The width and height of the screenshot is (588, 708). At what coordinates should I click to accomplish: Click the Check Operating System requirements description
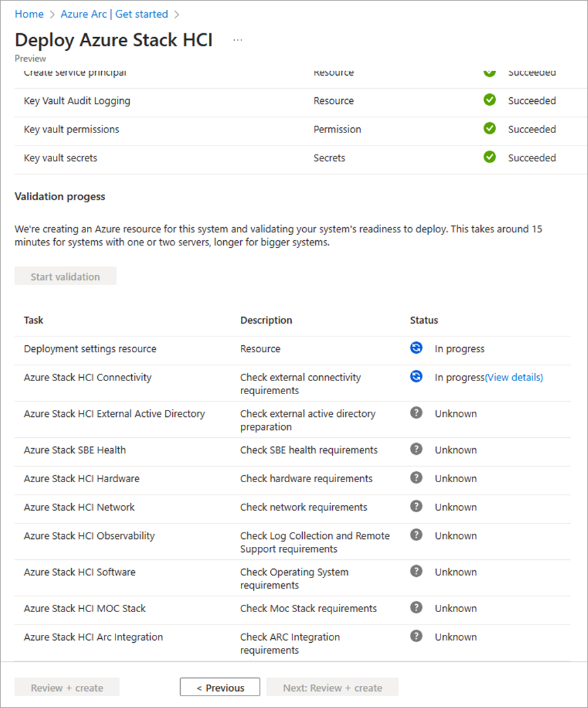tap(294, 578)
